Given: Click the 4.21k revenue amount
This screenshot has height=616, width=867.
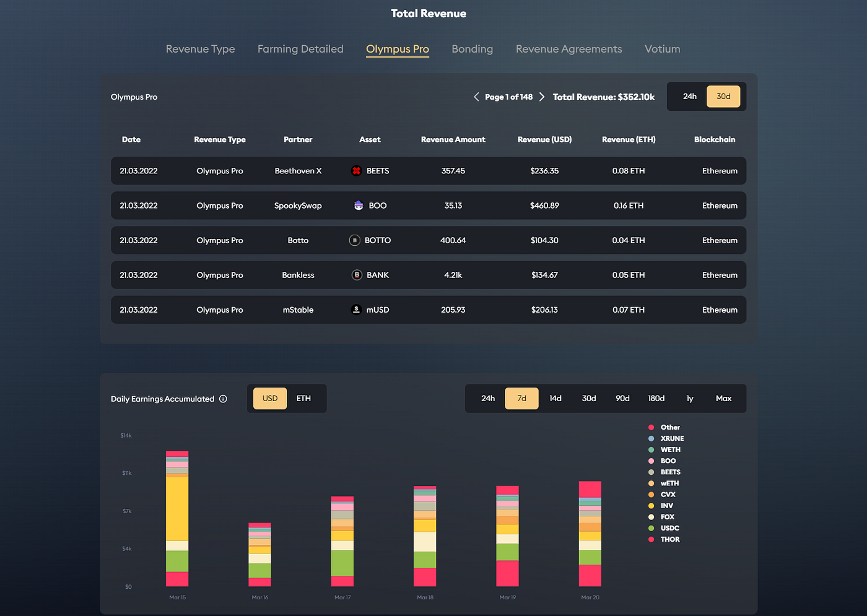Looking at the screenshot, I should point(453,275).
